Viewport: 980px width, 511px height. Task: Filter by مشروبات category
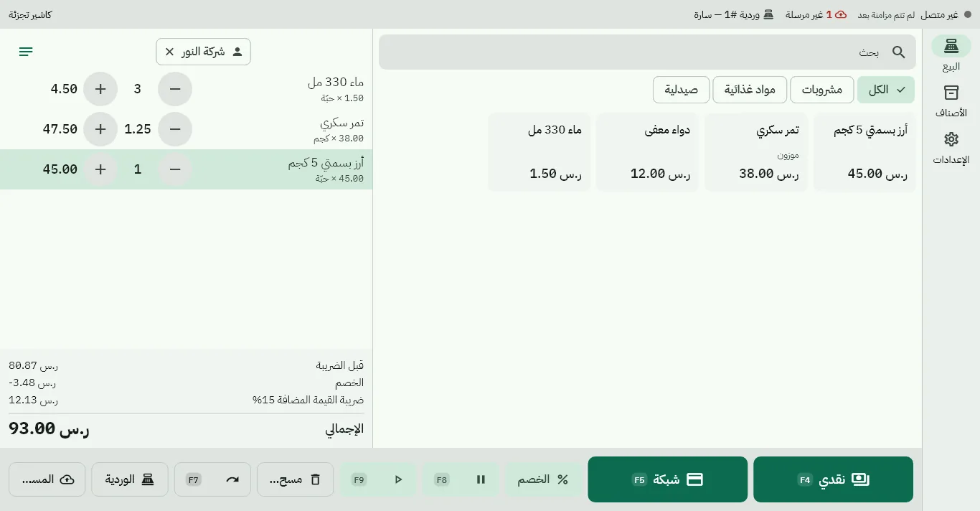tap(822, 90)
